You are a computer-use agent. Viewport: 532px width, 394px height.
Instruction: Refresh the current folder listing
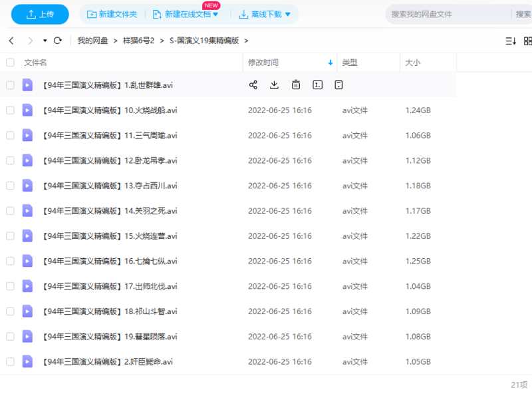(x=58, y=41)
